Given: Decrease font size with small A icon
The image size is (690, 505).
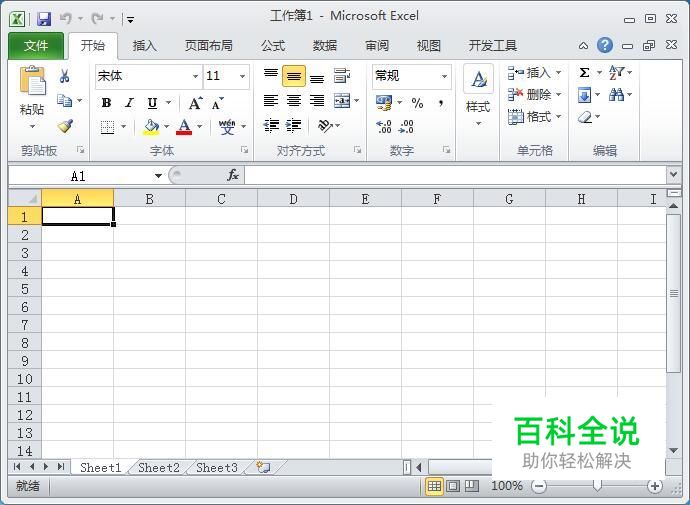Looking at the screenshot, I should pos(217,104).
